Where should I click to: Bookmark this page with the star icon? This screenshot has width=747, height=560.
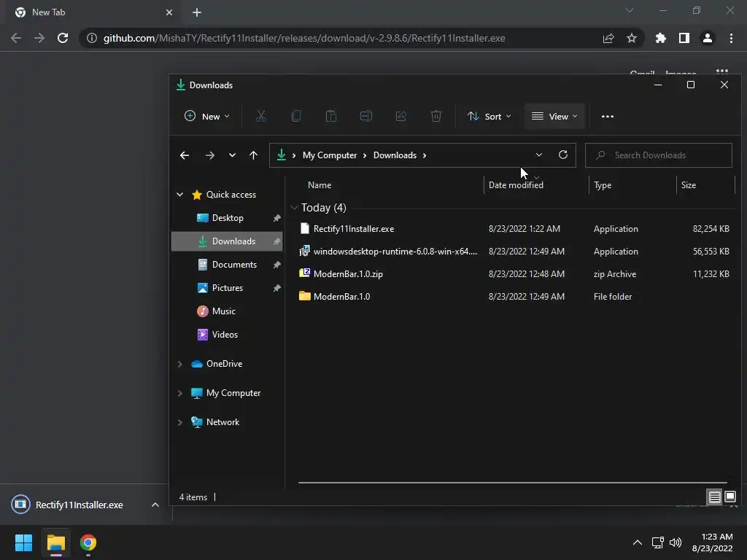[x=632, y=38]
